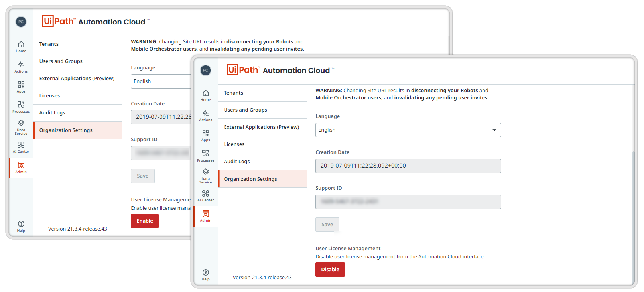Click Apps icon in the back window sidebar
Screen dimensions: 644x292
[x=21, y=87]
